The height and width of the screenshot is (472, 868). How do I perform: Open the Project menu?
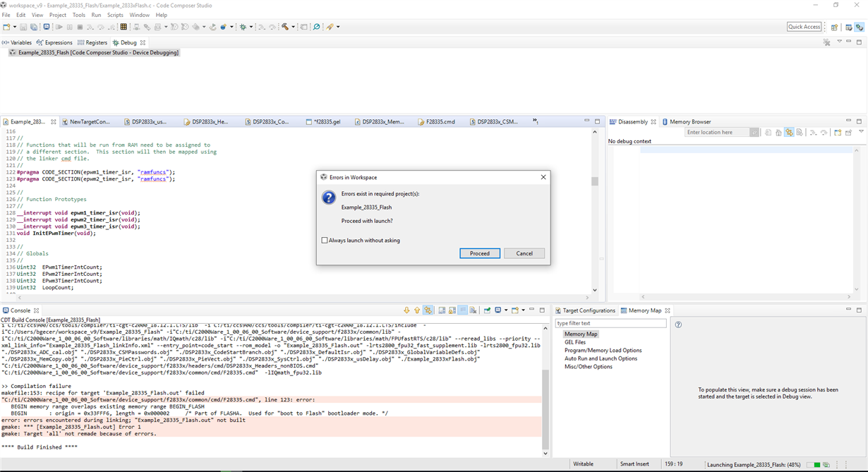(x=58, y=15)
